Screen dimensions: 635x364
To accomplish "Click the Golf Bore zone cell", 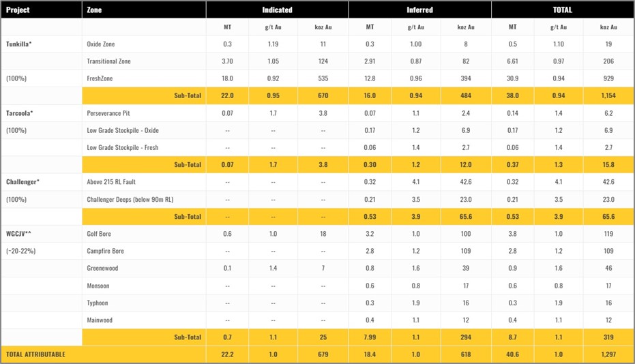I will click(99, 234).
